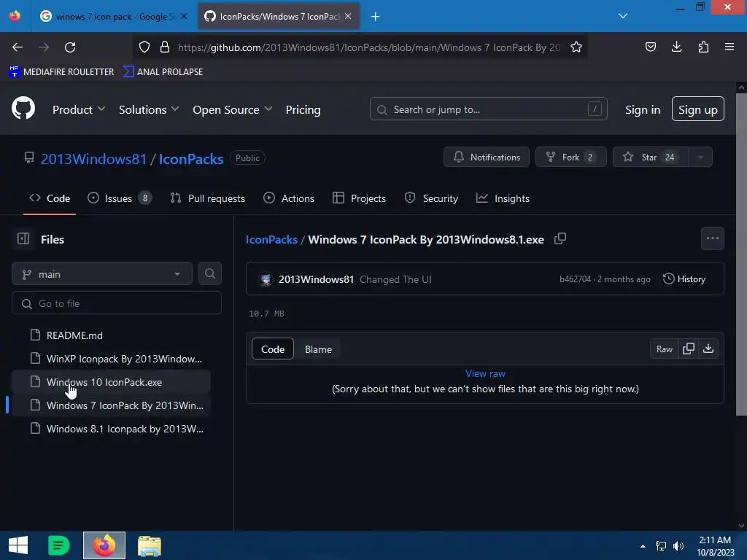Open the list all tabs chevron
This screenshot has width=747, height=560.
click(x=623, y=16)
